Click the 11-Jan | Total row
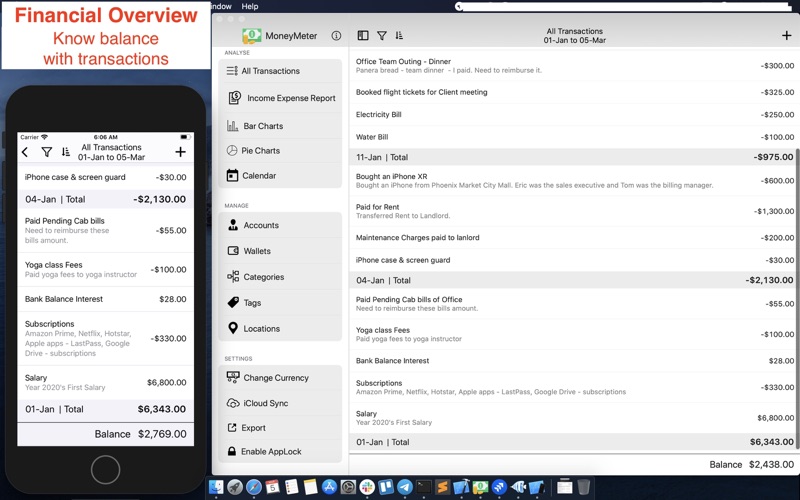The width and height of the screenshot is (800, 500). (x=574, y=157)
